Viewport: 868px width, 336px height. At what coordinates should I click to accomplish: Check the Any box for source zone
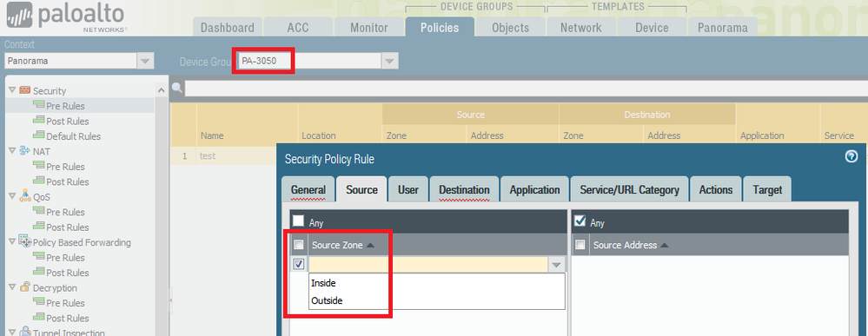[298, 221]
